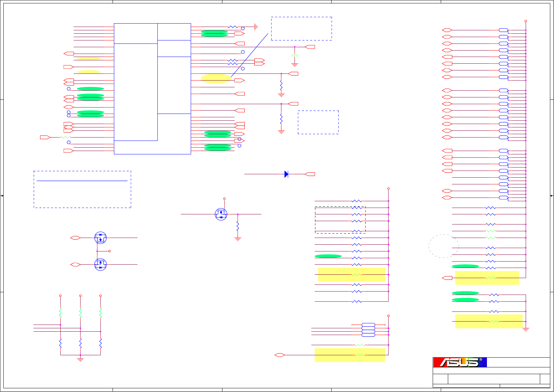Select the lower MOSFET of the stacked pair

pos(100,265)
